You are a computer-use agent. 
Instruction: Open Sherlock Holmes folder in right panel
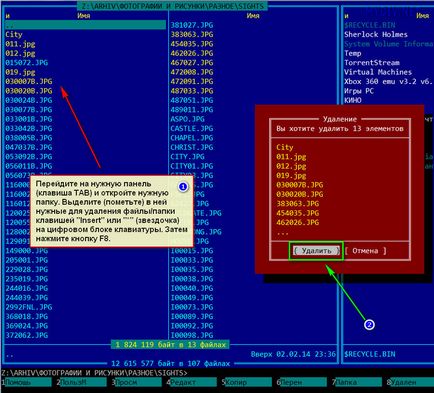(x=376, y=34)
